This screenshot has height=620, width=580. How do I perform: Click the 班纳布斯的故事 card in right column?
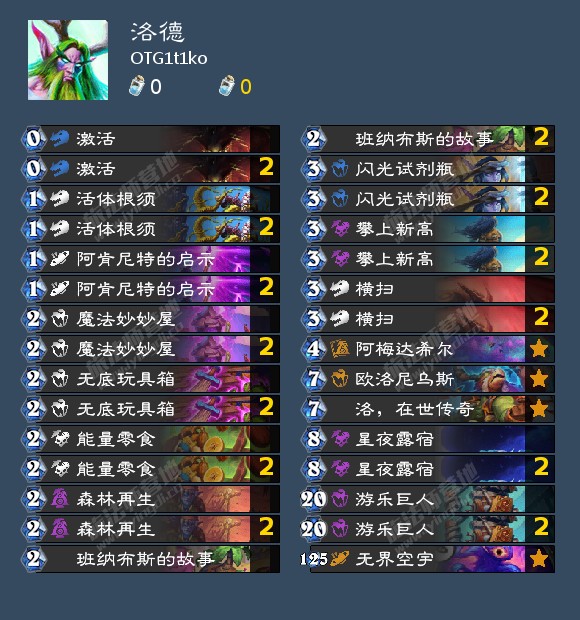tap(429, 139)
